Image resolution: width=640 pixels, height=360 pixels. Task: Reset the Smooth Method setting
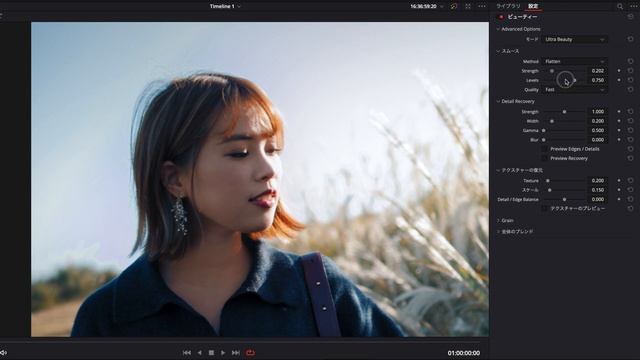[631, 61]
